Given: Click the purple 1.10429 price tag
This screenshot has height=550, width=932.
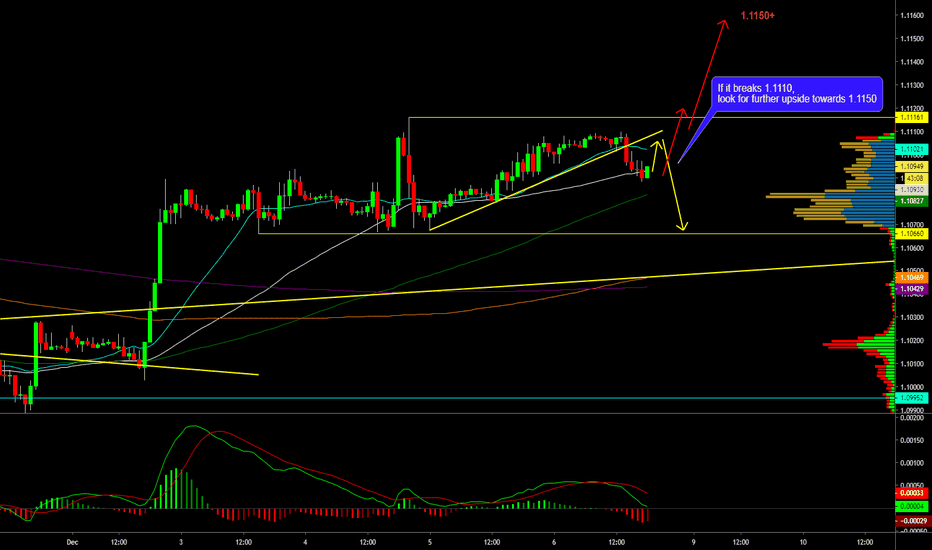Looking at the screenshot, I should [911, 288].
